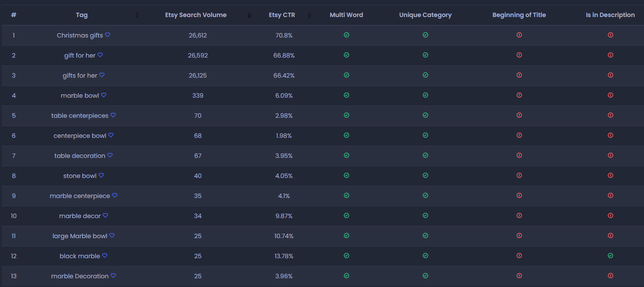Click Is in Description warning for 'centerpiece bowl'
This screenshot has width=644, height=287.
610,135
